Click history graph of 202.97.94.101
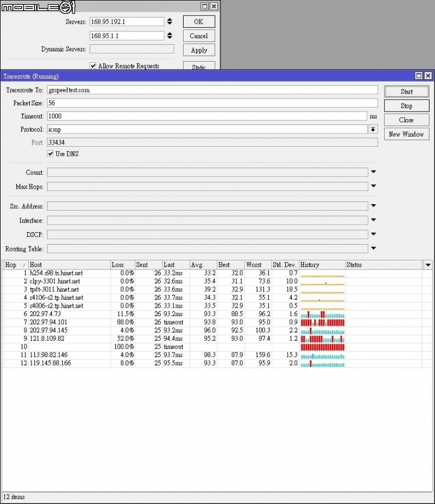This screenshot has height=504, width=435. pos(322,322)
